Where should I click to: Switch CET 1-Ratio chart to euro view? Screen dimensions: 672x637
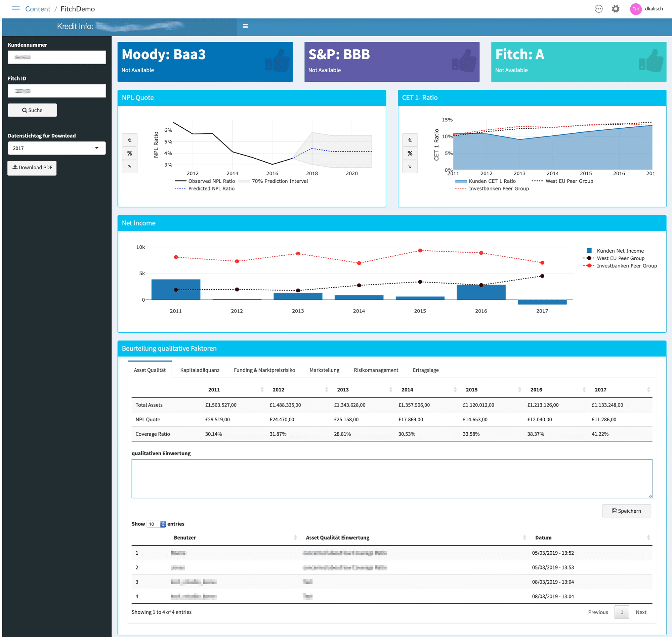[x=410, y=140]
